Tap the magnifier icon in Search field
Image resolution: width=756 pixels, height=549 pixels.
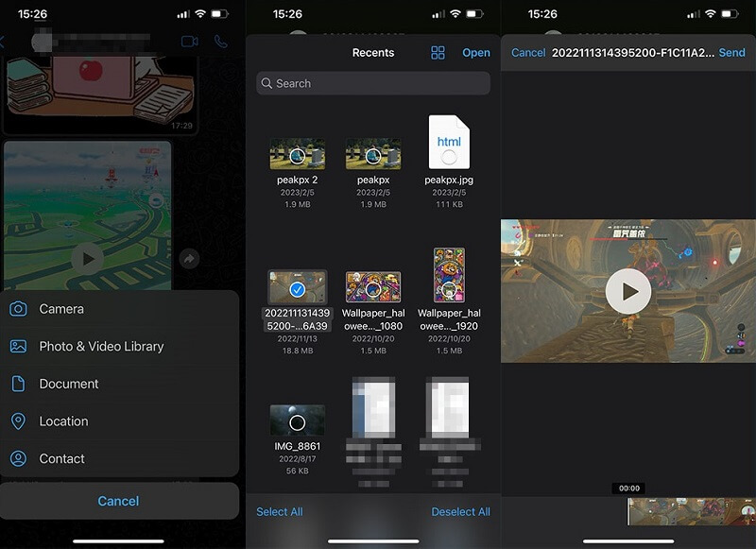pos(266,83)
